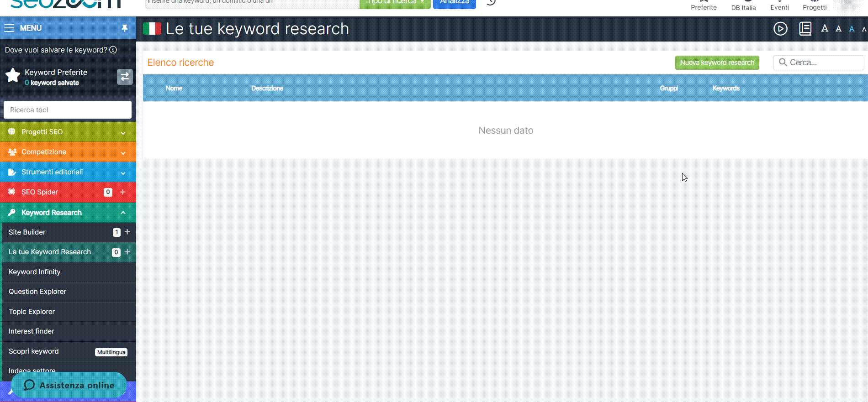Image resolution: width=868 pixels, height=402 pixels.
Task: Click the Assistenza online chat bubble icon
Action: pos(29,385)
